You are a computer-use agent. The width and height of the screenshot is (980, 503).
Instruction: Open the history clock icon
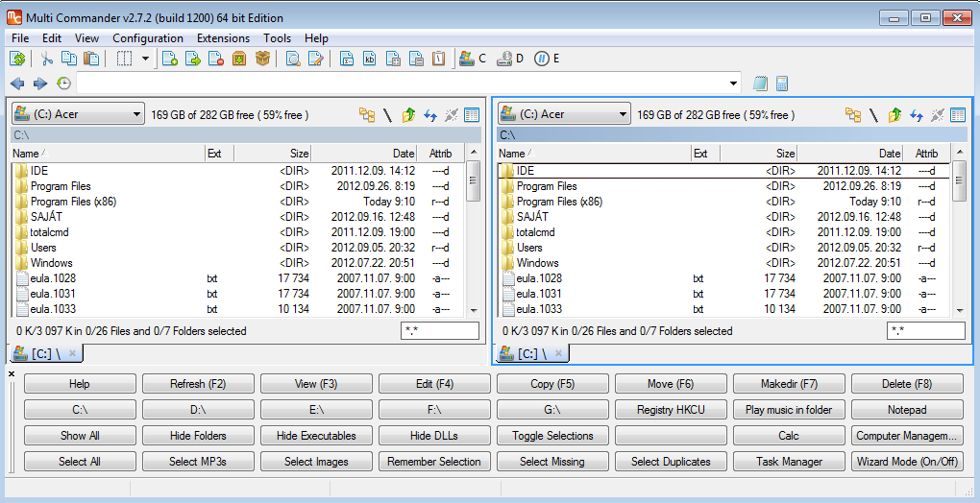tap(63, 83)
